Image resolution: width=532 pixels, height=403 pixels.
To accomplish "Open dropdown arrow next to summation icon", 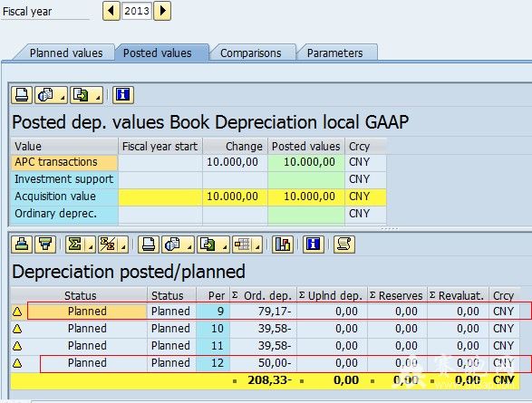I will pyautogui.click(x=91, y=247).
